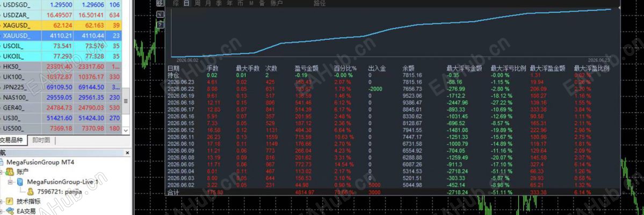Screen dimensions: 644x215
Task: Click the 2026.06.22 date row
Action: coord(394,88)
